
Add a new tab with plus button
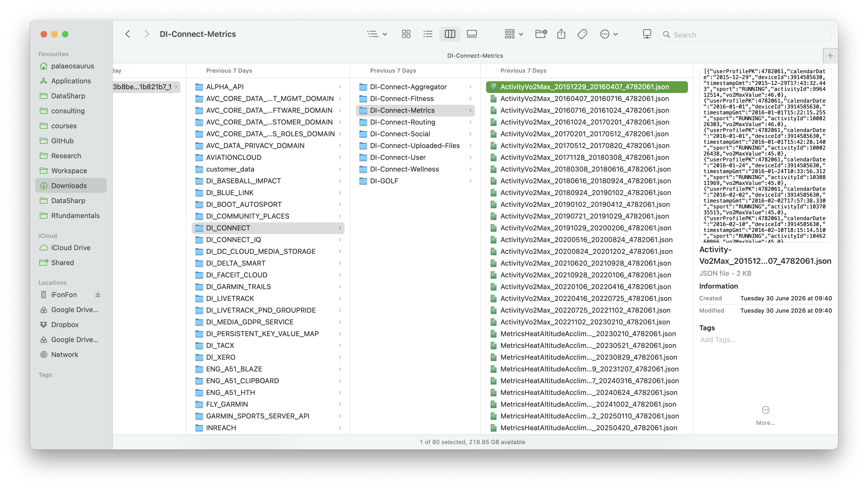click(830, 56)
